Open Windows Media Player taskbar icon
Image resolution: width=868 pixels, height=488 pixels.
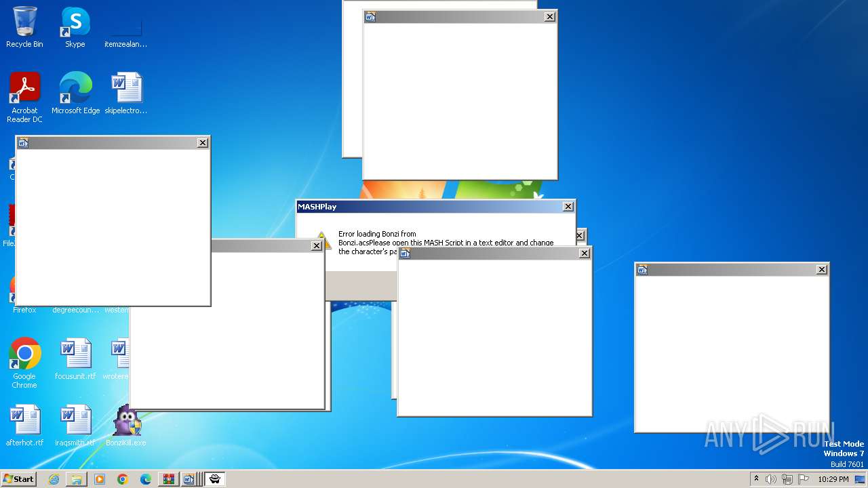[x=100, y=479]
